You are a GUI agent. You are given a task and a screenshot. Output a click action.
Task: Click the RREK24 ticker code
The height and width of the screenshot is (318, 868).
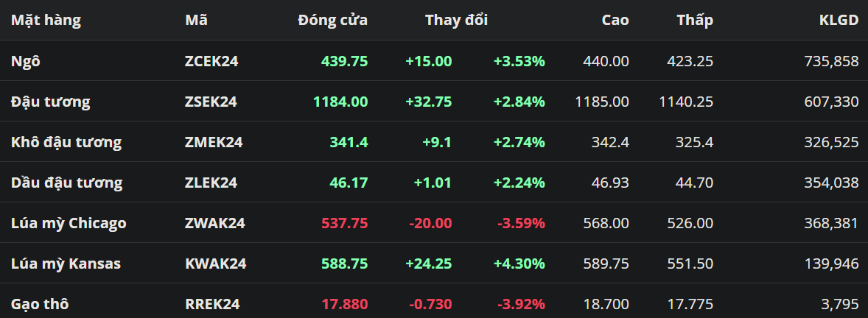tap(212, 304)
